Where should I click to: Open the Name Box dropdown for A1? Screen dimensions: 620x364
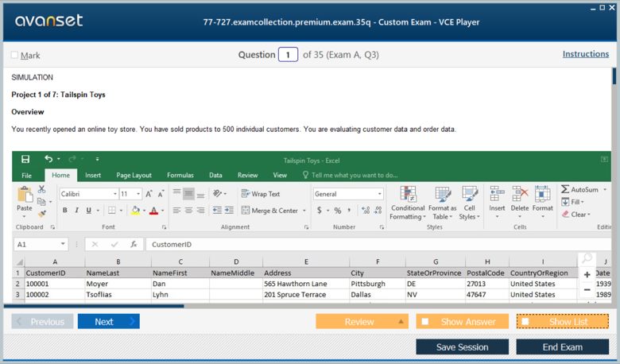pos(63,245)
